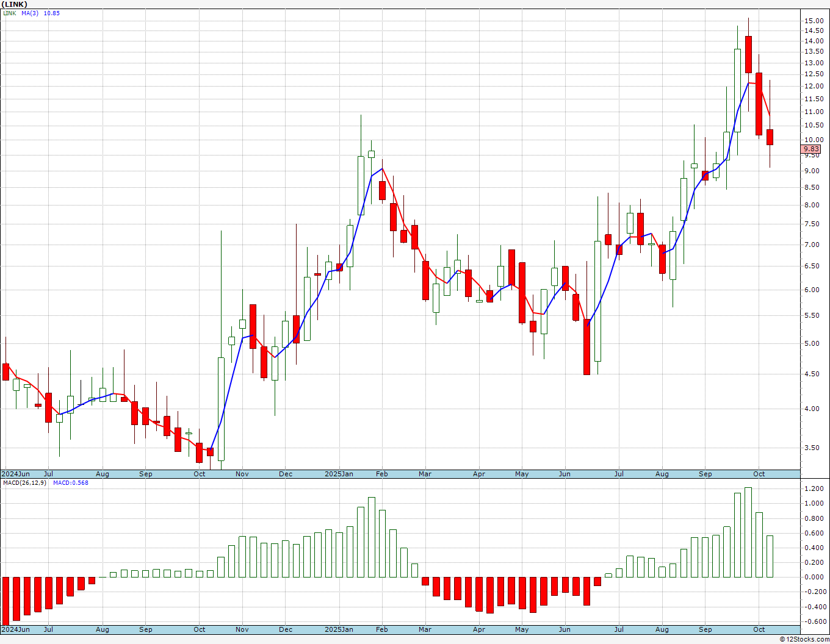Image resolution: width=830 pixels, height=644 pixels.
Task: Click the current price tag 9.83
Action: (x=811, y=149)
